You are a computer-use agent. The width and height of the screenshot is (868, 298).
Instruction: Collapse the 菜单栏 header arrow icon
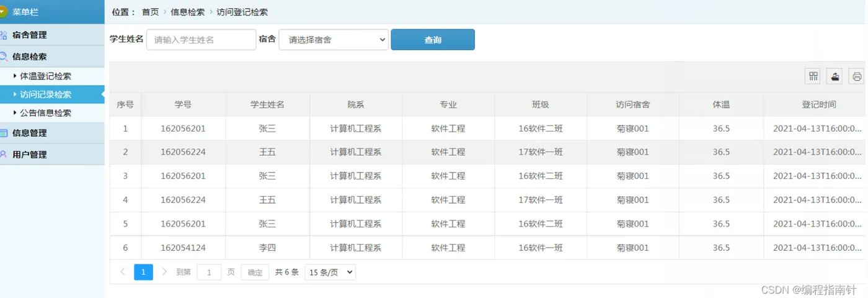[3, 12]
